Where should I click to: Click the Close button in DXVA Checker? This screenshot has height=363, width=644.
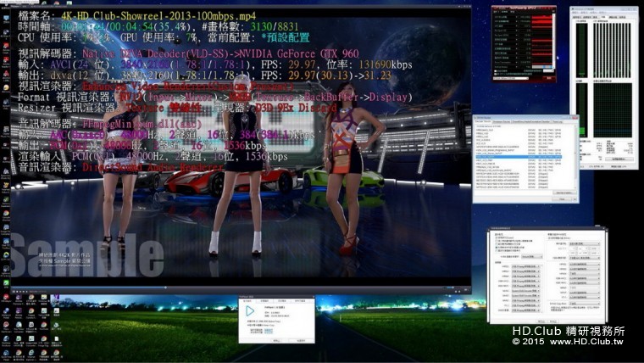562,199
